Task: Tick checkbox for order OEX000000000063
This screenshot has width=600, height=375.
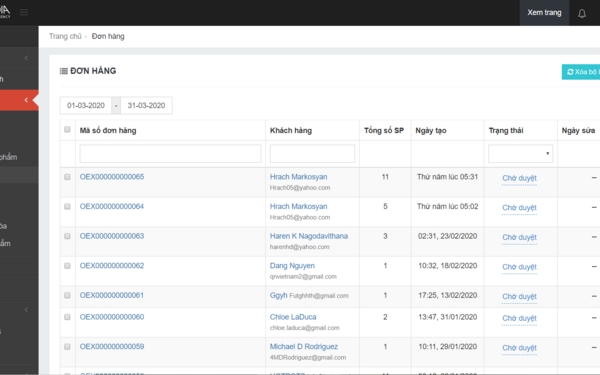Action: coord(67,236)
